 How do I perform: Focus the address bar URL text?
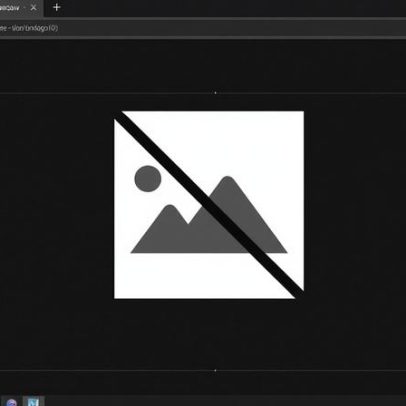[29, 28]
